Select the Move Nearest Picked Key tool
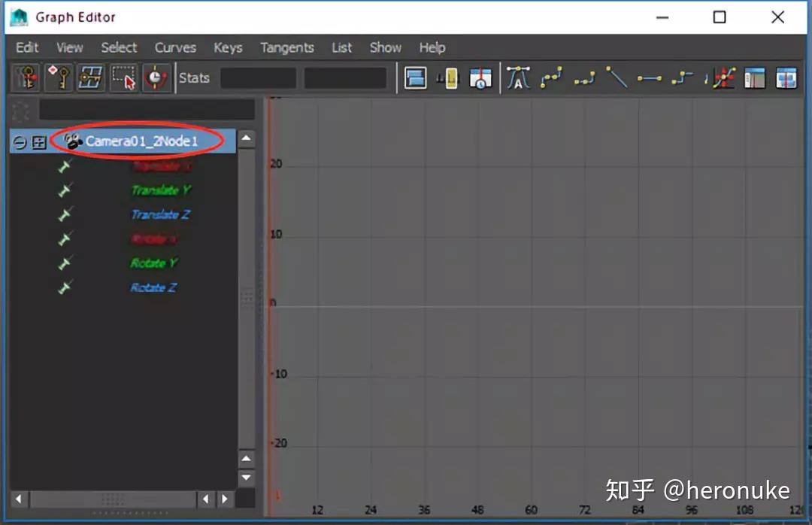This screenshot has height=525, width=812. click(26, 77)
